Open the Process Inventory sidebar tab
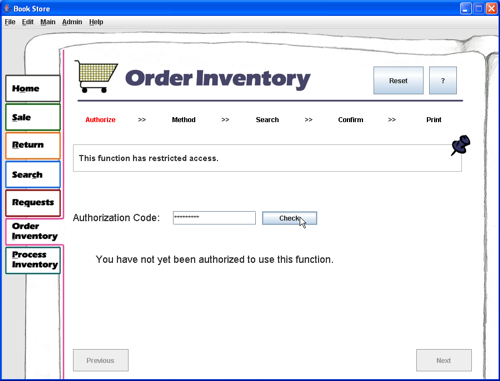Image resolution: width=500 pixels, height=381 pixels. point(33,260)
